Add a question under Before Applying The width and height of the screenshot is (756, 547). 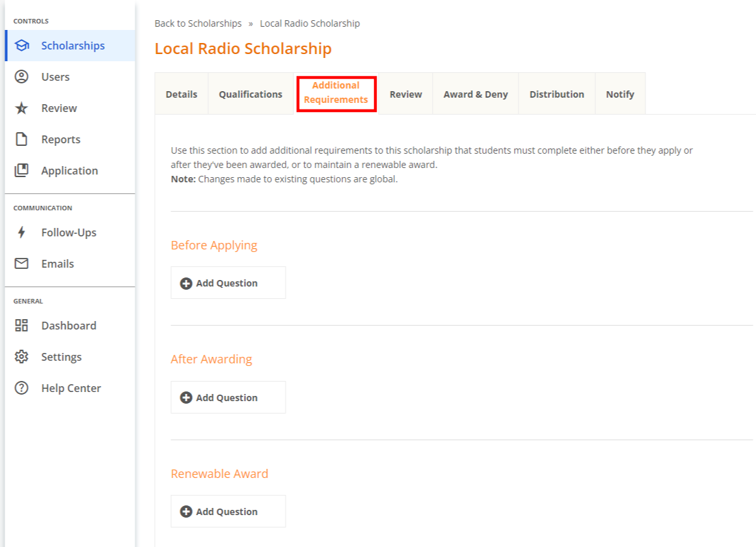pos(228,283)
